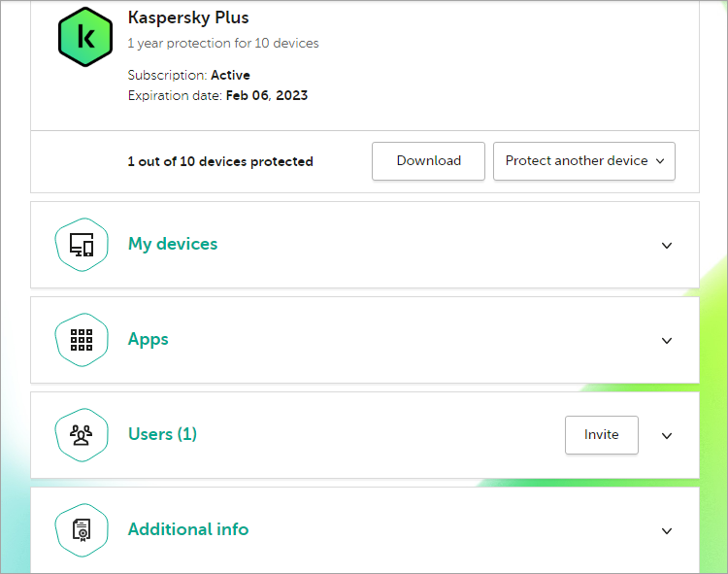Expand the Additional info section chevron

[x=667, y=531]
